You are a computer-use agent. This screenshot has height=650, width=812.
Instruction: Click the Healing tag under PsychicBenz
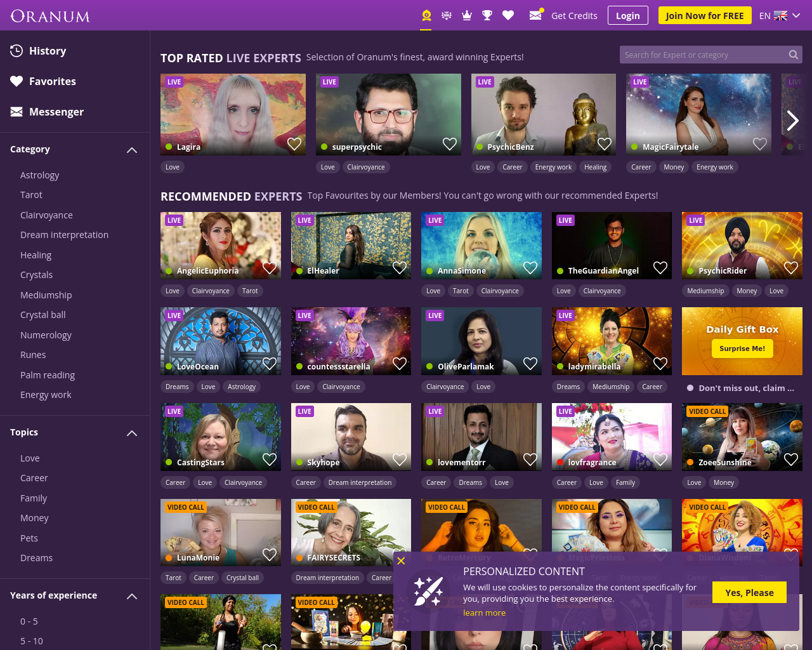pyautogui.click(x=596, y=167)
